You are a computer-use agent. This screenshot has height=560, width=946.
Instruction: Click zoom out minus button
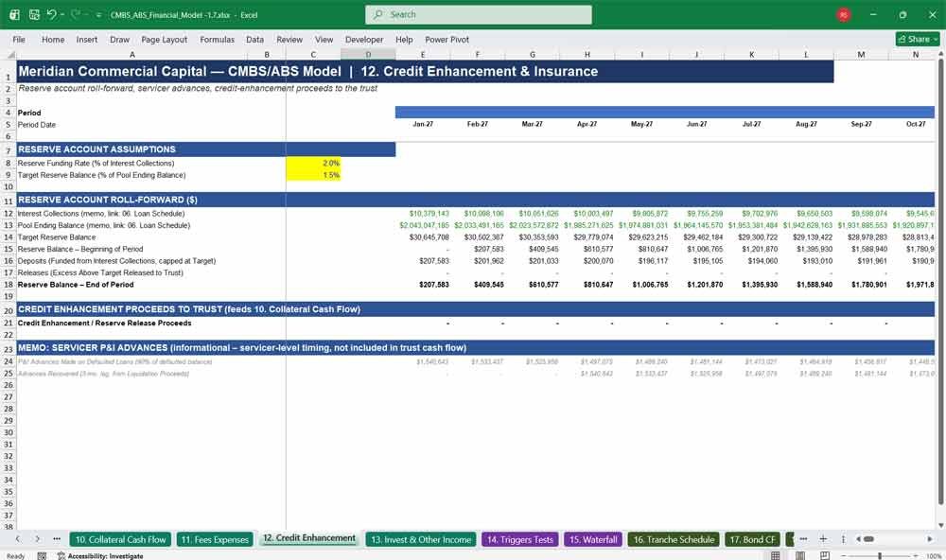[844, 555]
